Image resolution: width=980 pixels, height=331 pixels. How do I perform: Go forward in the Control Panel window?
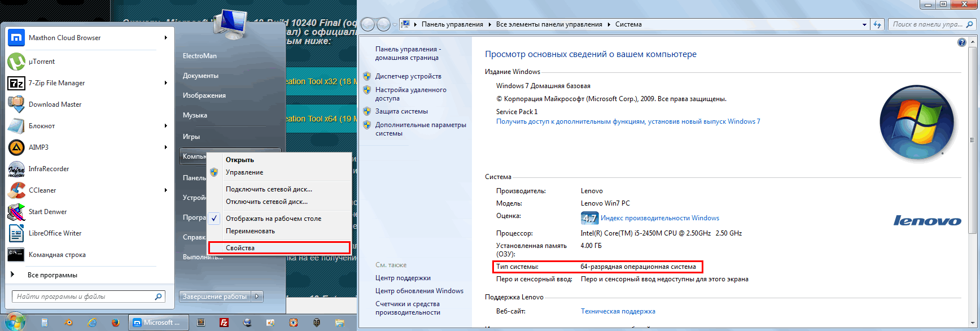point(383,24)
